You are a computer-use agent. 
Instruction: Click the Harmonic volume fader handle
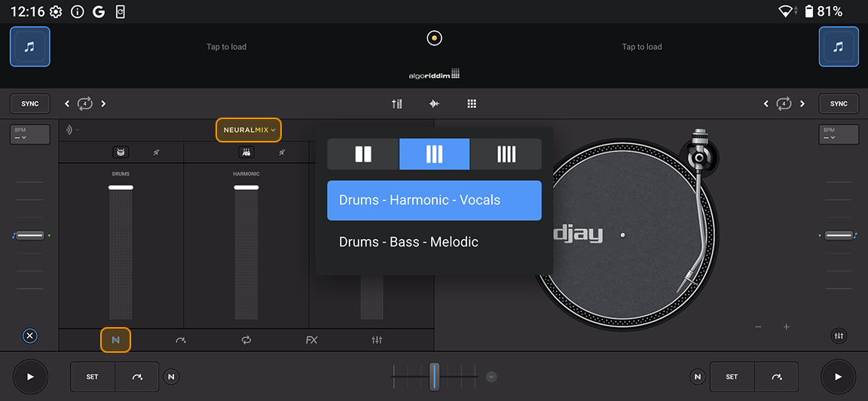246,187
